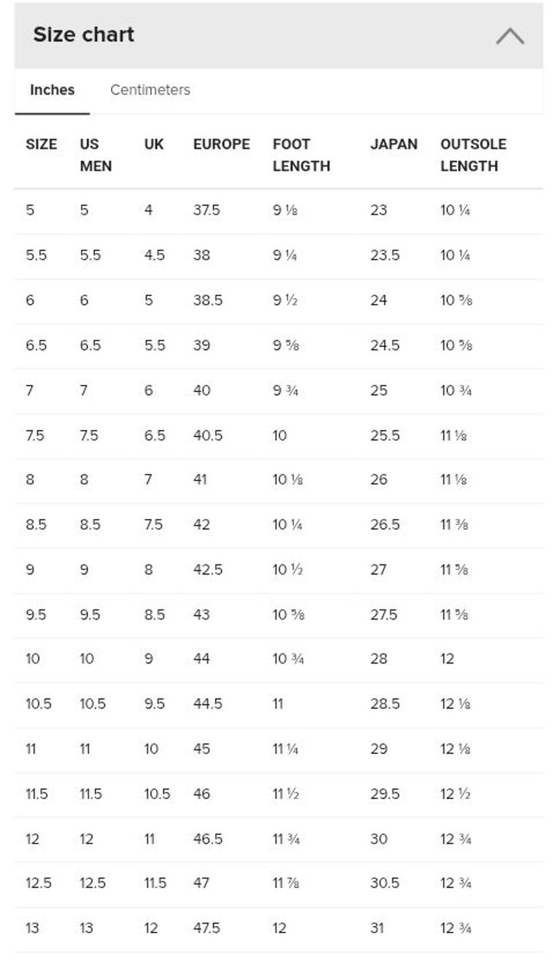Select Europe size 40.5 cell
Screen dimensions: 560x977
coord(208,435)
